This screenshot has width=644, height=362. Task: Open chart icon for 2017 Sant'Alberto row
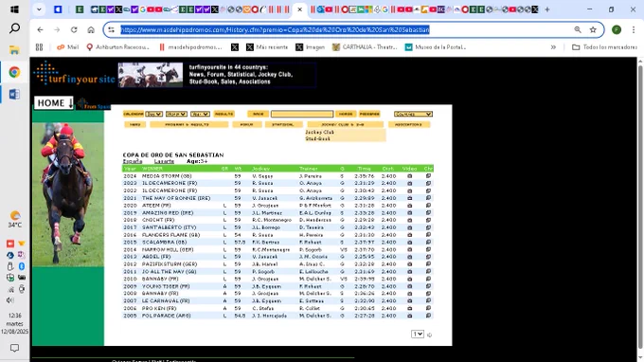point(428,227)
